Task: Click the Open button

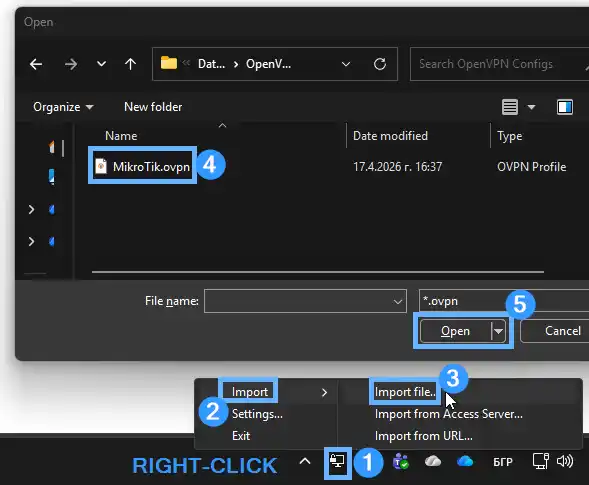Action: pos(455,331)
